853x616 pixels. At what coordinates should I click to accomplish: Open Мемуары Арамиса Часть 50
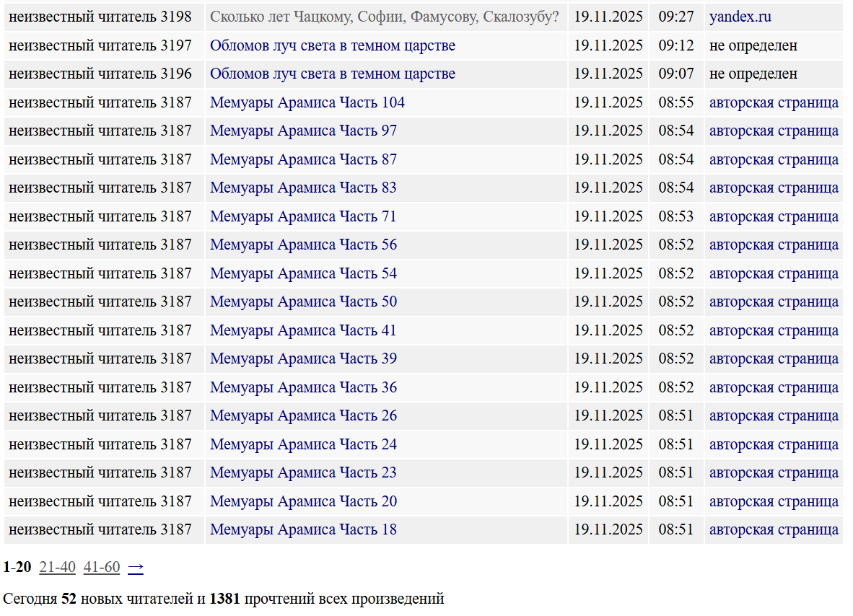click(x=303, y=302)
